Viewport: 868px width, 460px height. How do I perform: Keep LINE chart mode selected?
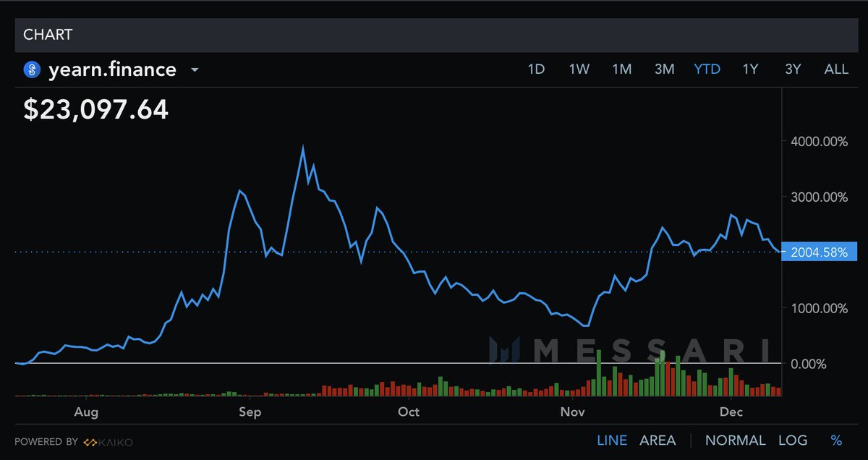(612, 440)
